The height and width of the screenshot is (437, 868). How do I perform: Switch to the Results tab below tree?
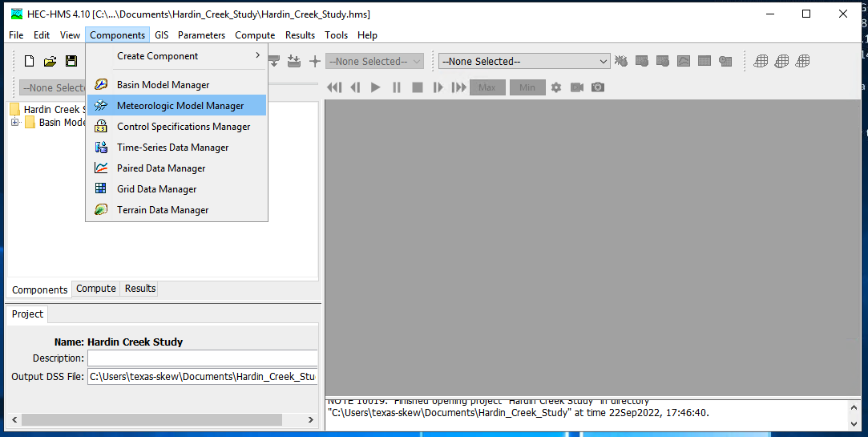pyautogui.click(x=140, y=289)
